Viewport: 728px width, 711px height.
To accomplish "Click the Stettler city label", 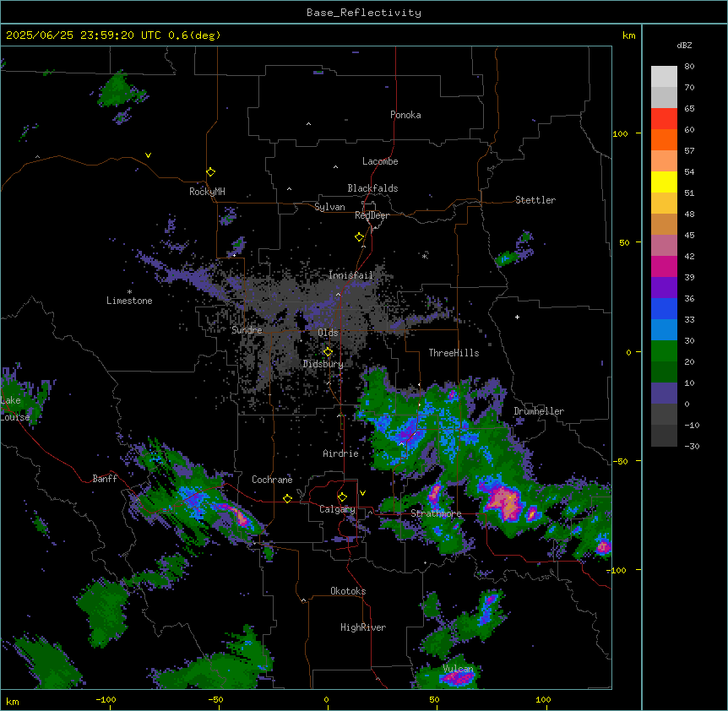I will (535, 200).
